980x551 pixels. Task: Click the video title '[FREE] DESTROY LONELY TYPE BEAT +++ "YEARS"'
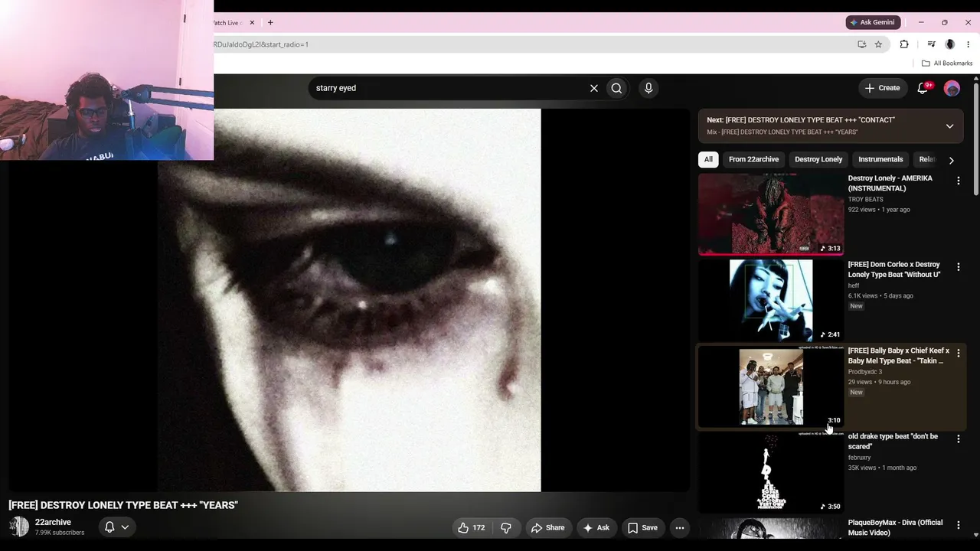[123, 505]
